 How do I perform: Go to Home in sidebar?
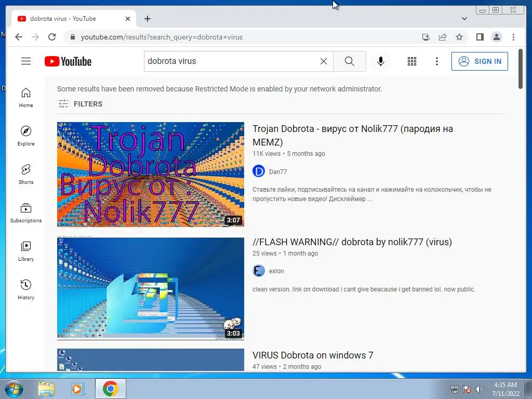(x=26, y=98)
